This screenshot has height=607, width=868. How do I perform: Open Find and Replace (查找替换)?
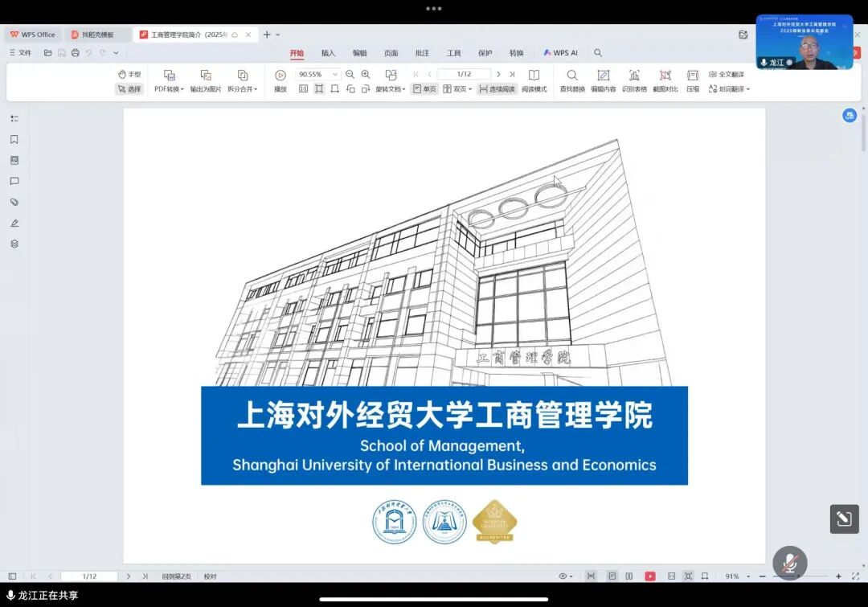572,75
